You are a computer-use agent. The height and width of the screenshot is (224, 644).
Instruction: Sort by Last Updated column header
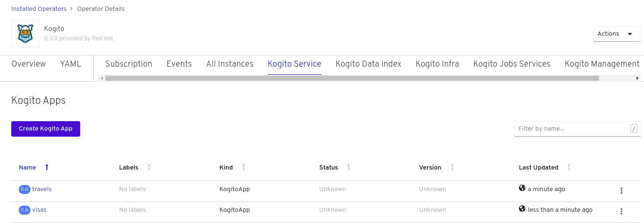pyautogui.click(x=539, y=167)
